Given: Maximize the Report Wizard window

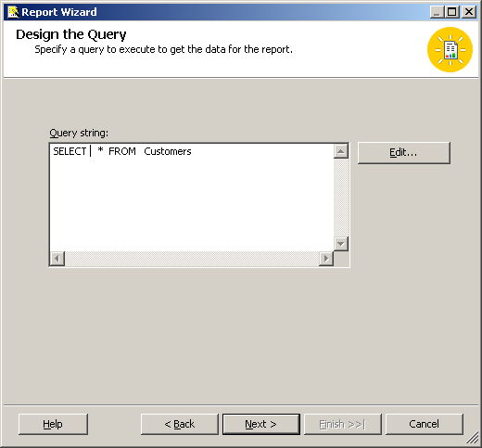Looking at the screenshot, I should [452, 12].
